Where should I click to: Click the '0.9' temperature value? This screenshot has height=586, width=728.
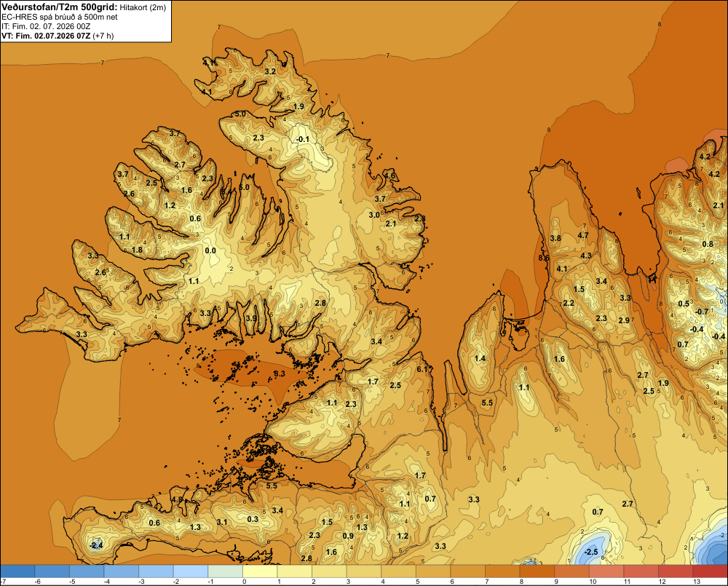pos(348,536)
